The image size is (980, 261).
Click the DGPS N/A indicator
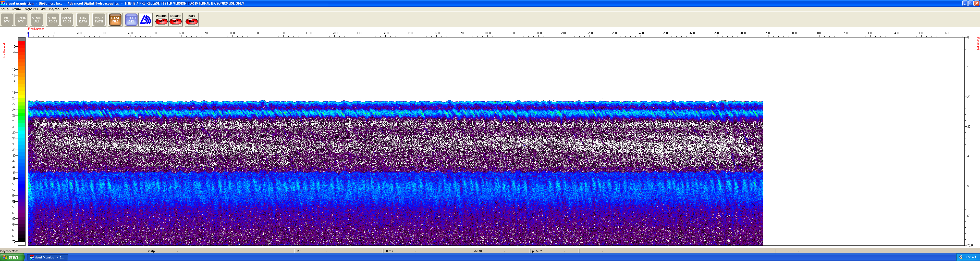[x=192, y=20]
